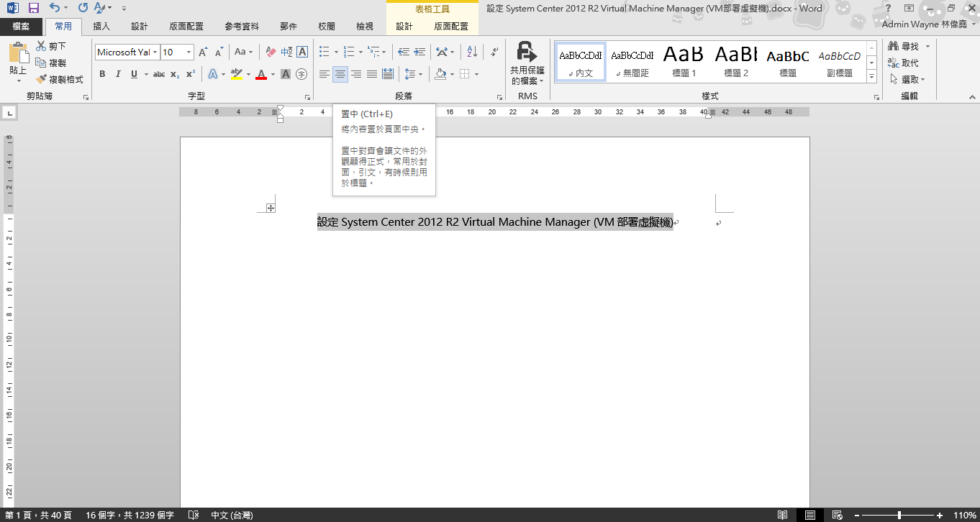Align text to the right
Viewport: 980px width, 522px height.
click(x=356, y=74)
